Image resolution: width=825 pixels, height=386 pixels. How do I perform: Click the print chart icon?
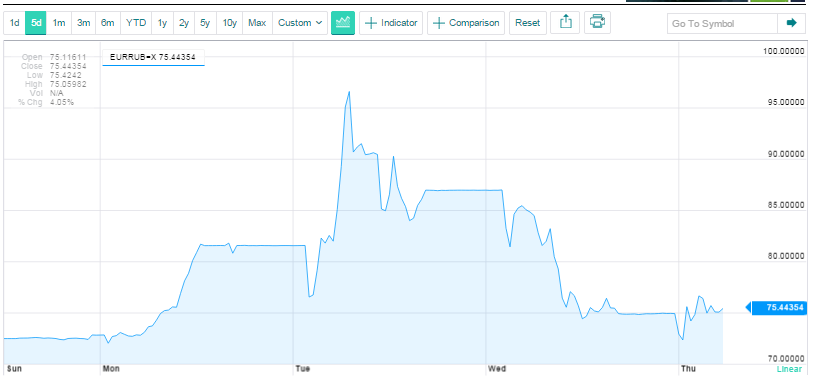coord(597,23)
